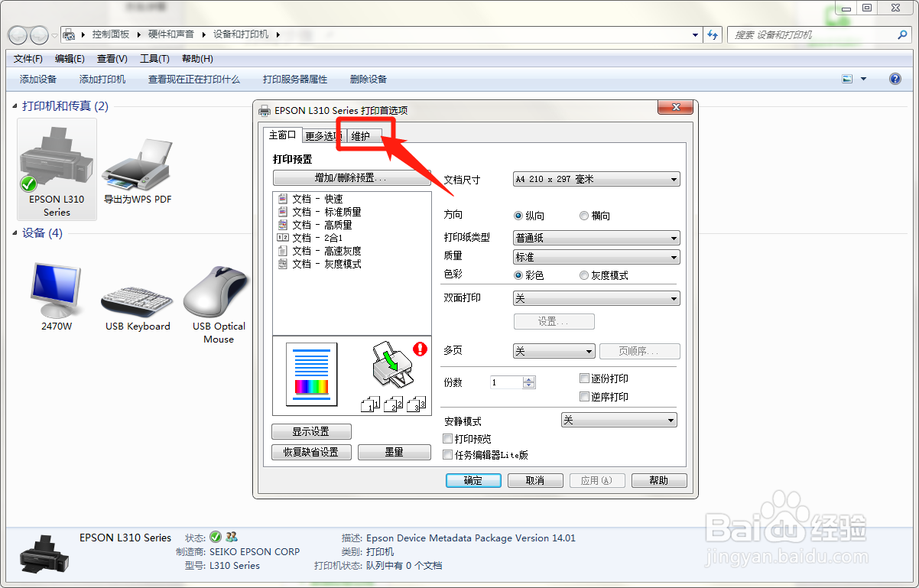Open the 双面打印 dropdown
The width and height of the screenshot is (919, 588).
coord(596,298)
